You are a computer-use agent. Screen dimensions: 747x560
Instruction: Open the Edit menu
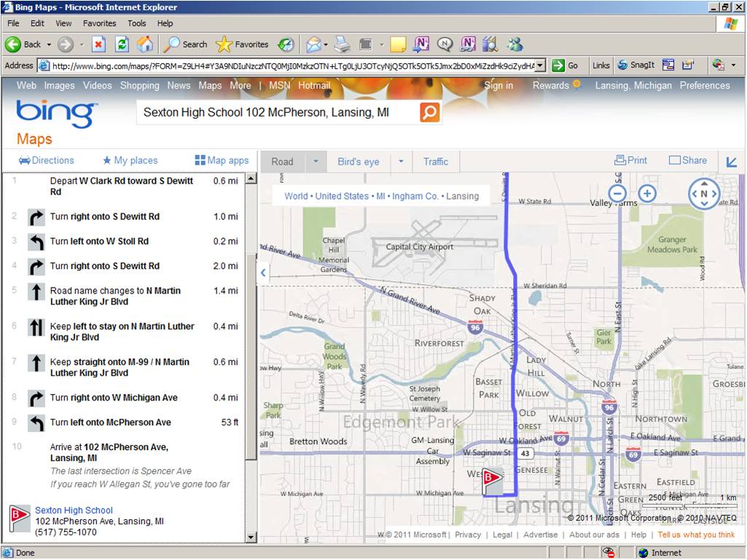point(37,23)
